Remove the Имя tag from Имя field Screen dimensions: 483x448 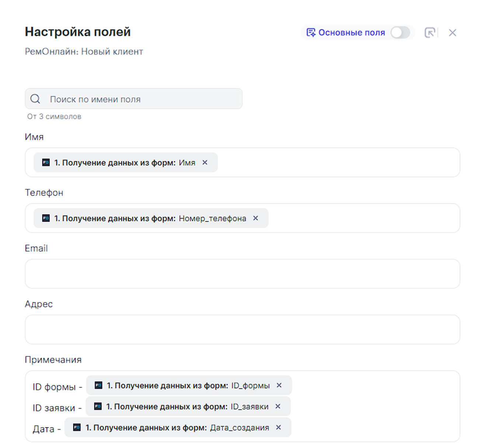(205, 162)
